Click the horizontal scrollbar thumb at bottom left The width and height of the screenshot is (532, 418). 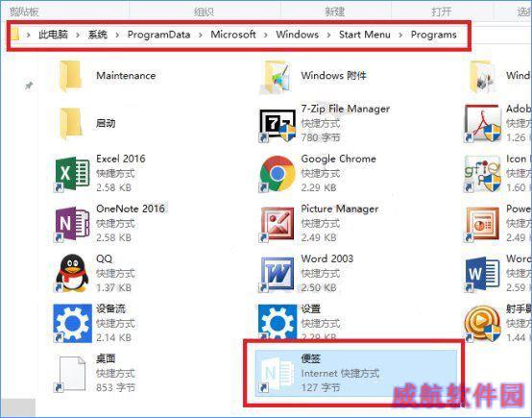pos(18,406)
